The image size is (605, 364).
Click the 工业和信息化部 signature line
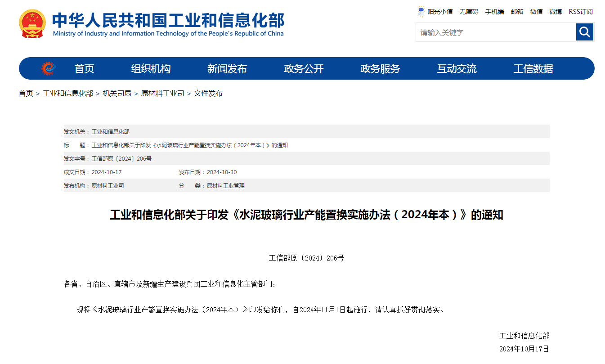tap(524, 336)
